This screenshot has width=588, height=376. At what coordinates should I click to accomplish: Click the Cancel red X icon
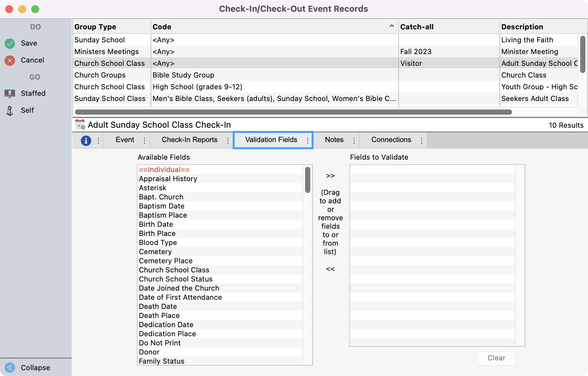pos(9,60)
